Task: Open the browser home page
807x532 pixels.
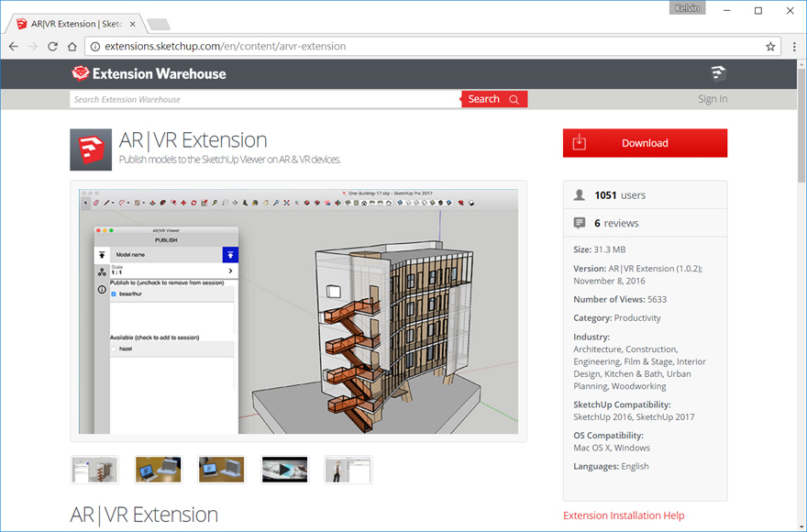Action: point(72,47)
